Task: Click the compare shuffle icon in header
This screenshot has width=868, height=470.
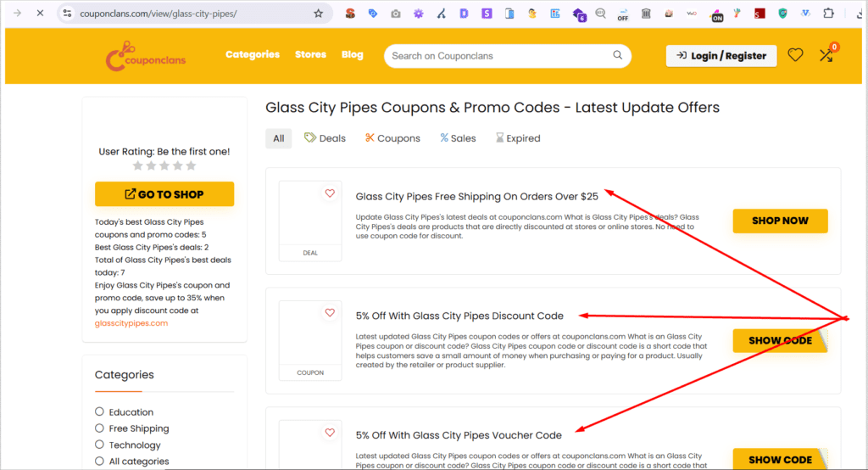Action: (826, 55)
